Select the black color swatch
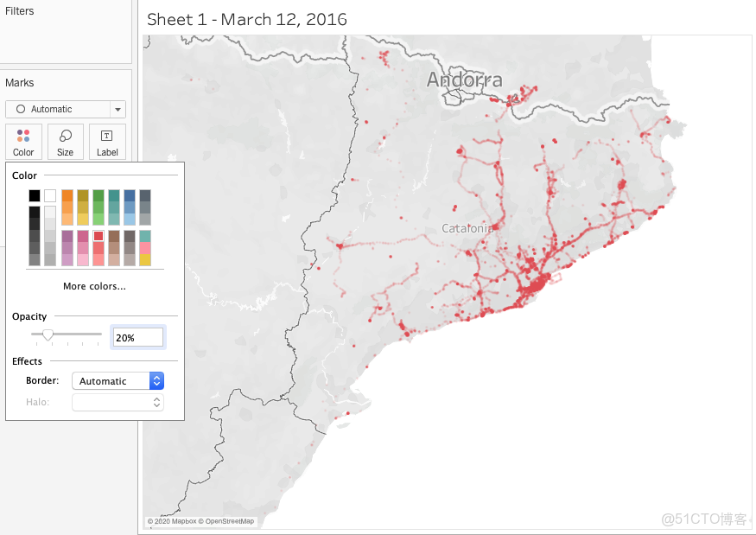Screen dimensions: 756x535 (35, 194)
